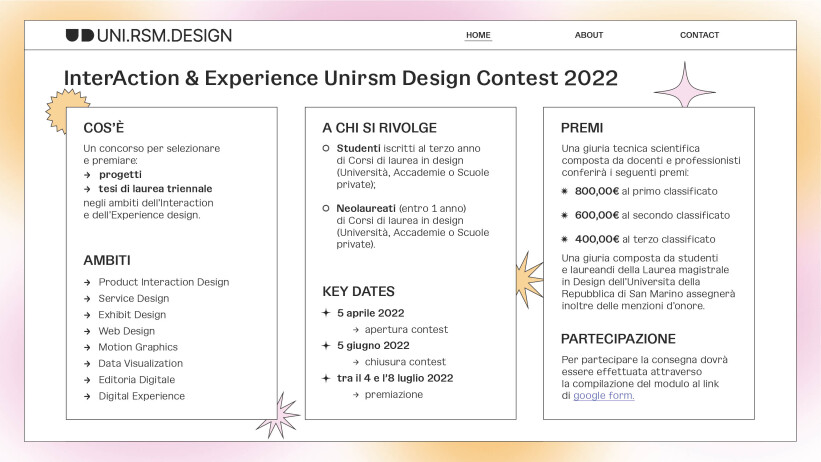Click 'Digital Experience' list row

pyautogui.click(x=135, y=396)
